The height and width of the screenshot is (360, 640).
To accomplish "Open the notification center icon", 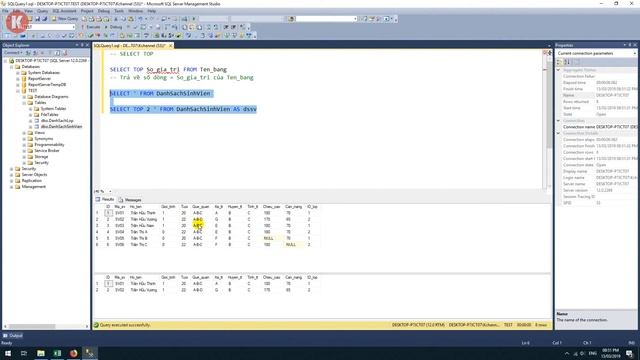I will coord(629,353).
